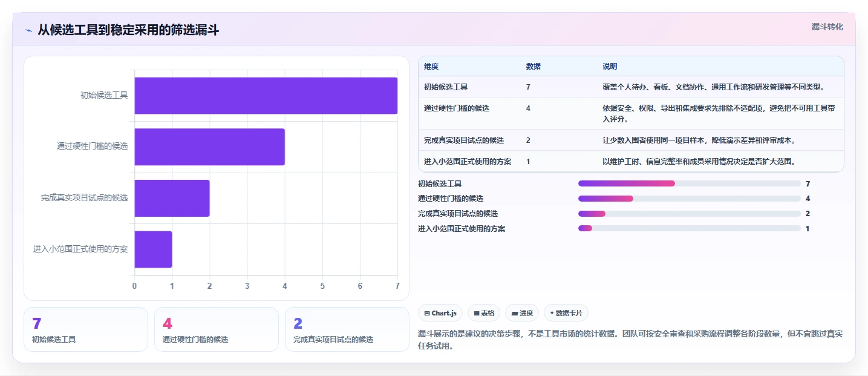868x376 pixels.
Task: Click the 完成真实项目试点的候选 y-axis label in chart
Action: point(85,197)
